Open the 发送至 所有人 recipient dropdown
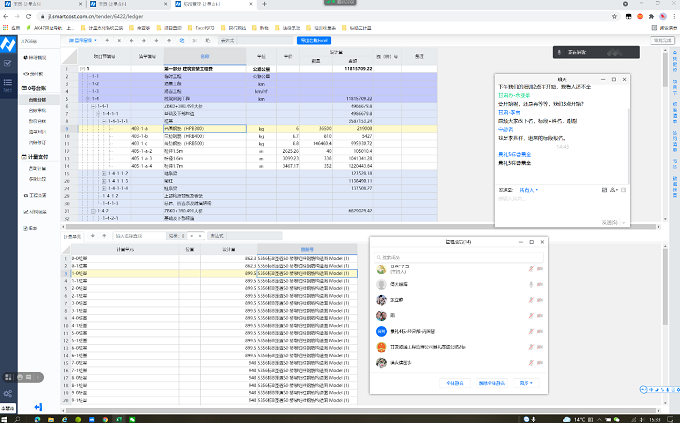Viewport: 680px width, 423px height. [526, 188]
